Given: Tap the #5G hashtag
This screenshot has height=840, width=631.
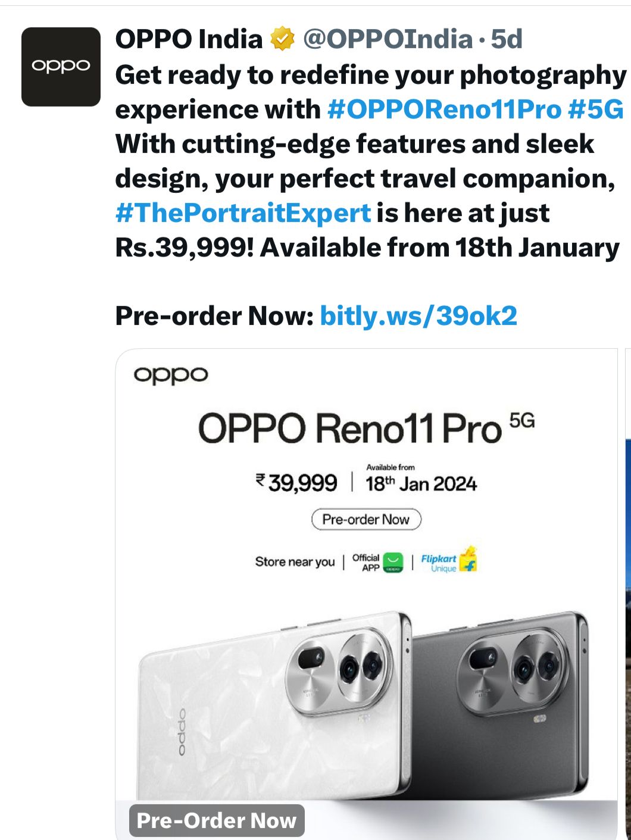Looking at the screenshot, I should click(x=596, y=110).
